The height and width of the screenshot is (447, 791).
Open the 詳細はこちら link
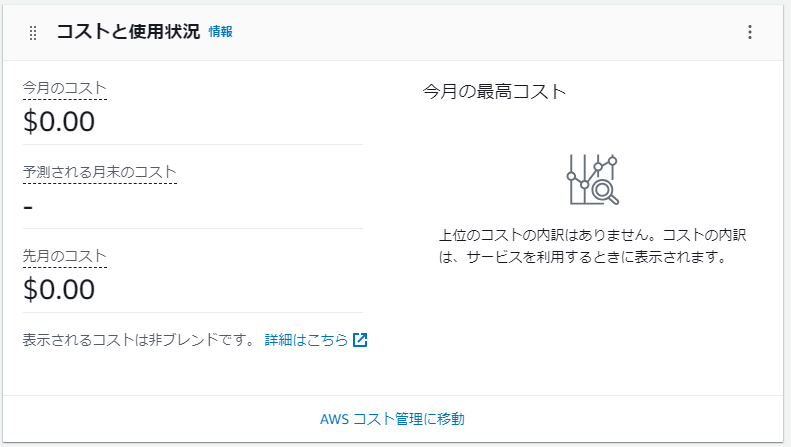[x=306, y=340]
